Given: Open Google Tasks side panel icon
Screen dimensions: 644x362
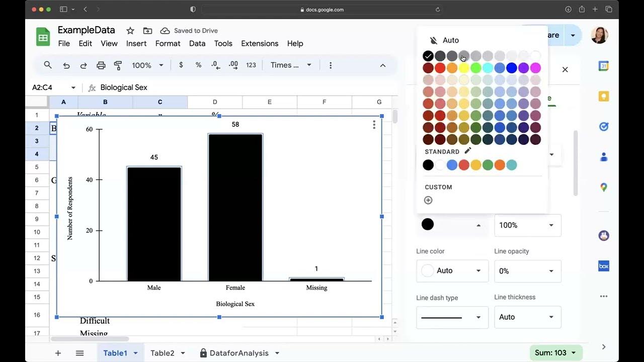Looking at the screenshot, I should coord(604,127).
